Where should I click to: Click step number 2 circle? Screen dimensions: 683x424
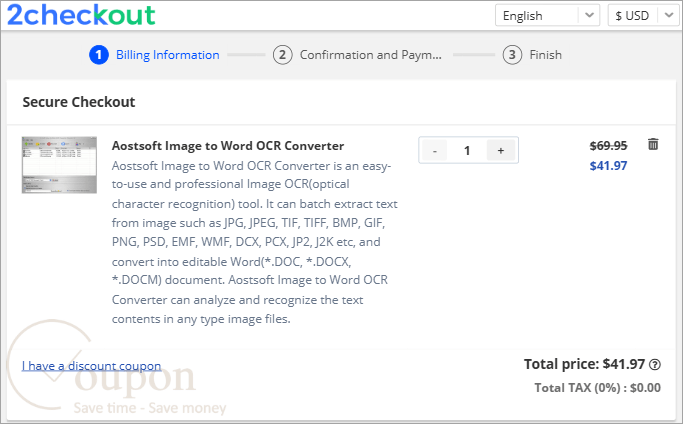coord(282,55)
